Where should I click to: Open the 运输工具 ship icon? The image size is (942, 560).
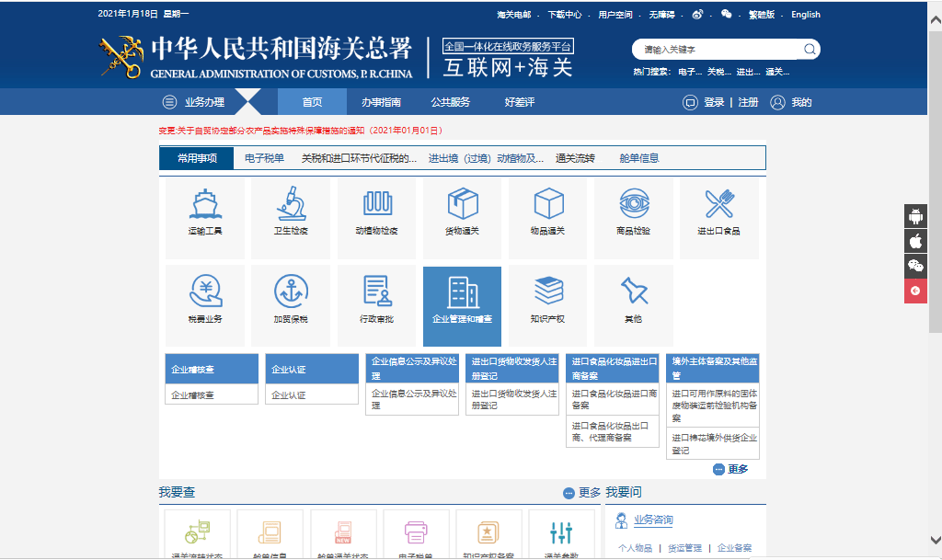[205, 204]
